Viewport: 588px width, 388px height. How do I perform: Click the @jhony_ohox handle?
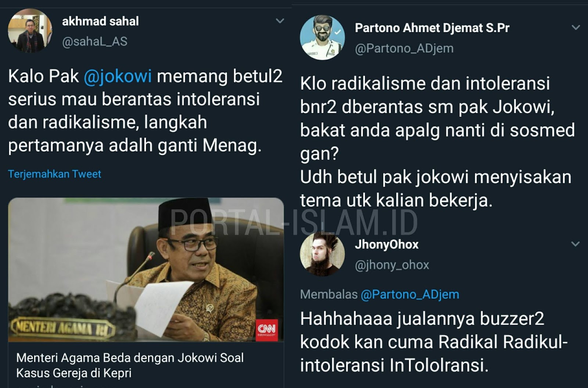click(x=392, y=265)
